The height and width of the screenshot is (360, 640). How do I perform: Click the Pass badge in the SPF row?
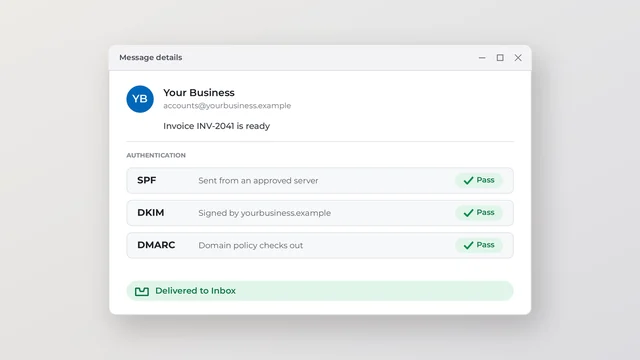pos(479,180)
